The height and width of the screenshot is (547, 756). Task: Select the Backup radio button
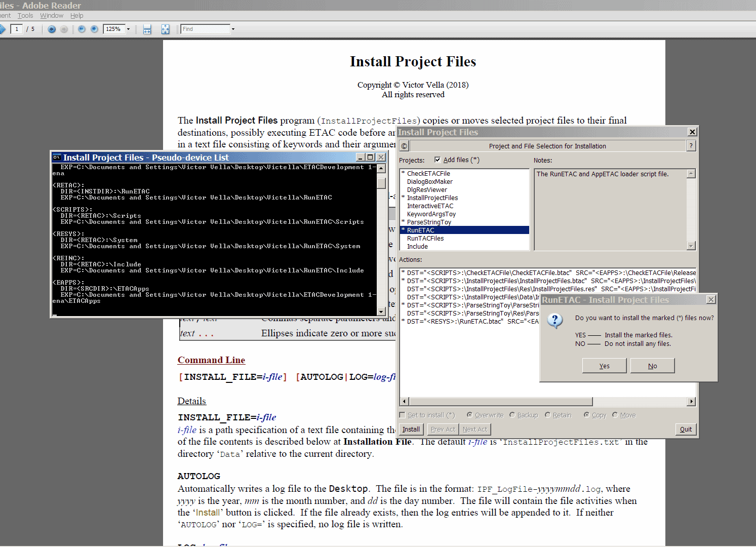coord(512,415)
